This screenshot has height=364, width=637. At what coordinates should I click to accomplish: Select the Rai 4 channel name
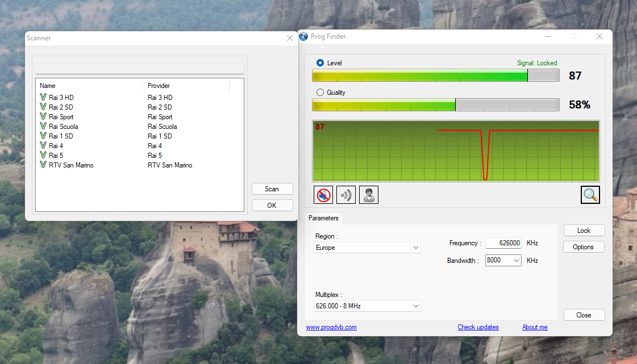tap(56, 146)
